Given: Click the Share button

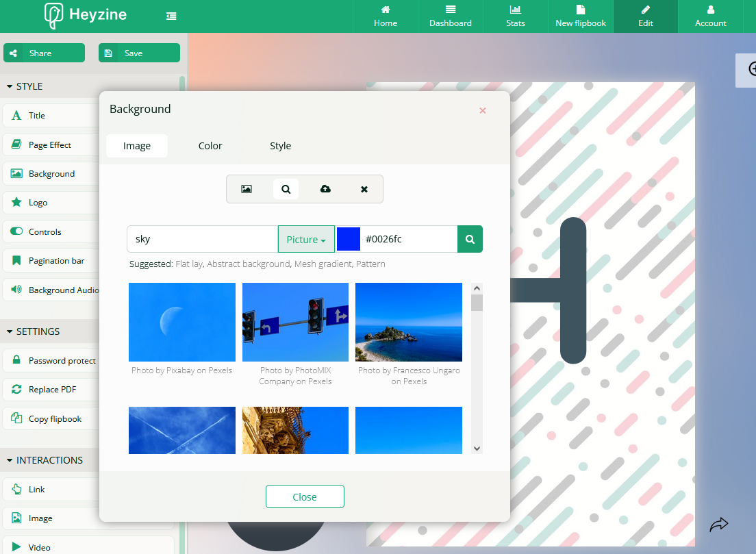Looking at the screenshot, I should coord(45,53).
